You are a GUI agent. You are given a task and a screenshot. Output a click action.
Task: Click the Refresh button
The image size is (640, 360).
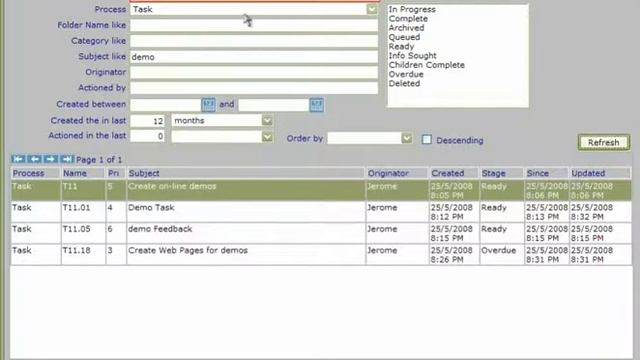pyautogui.click(x=604, y=142)
